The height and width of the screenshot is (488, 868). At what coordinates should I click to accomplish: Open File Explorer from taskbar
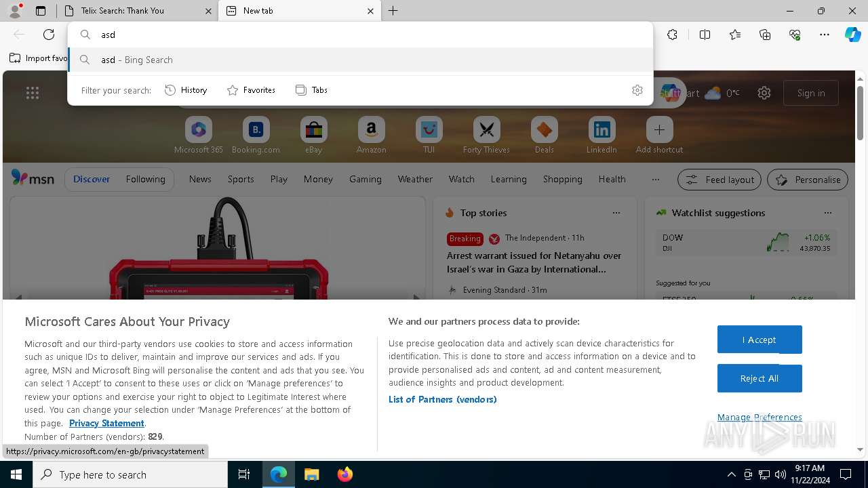pos(312,474)
